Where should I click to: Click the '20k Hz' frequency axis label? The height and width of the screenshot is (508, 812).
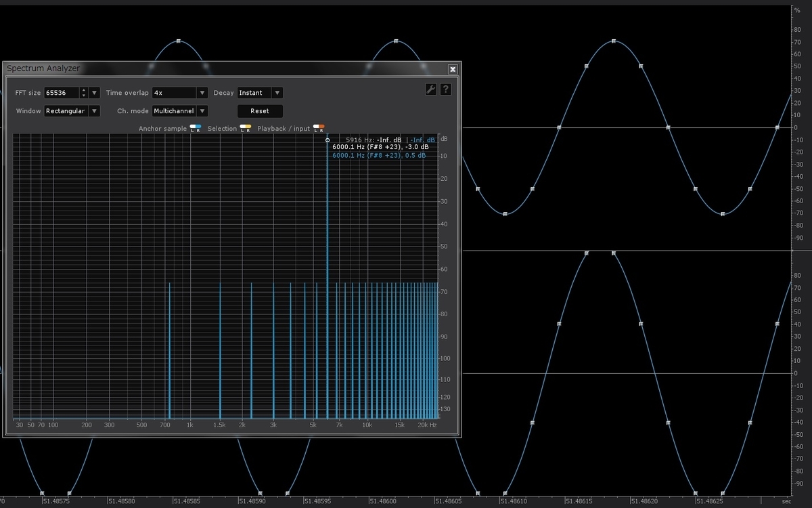click(427, 425)
